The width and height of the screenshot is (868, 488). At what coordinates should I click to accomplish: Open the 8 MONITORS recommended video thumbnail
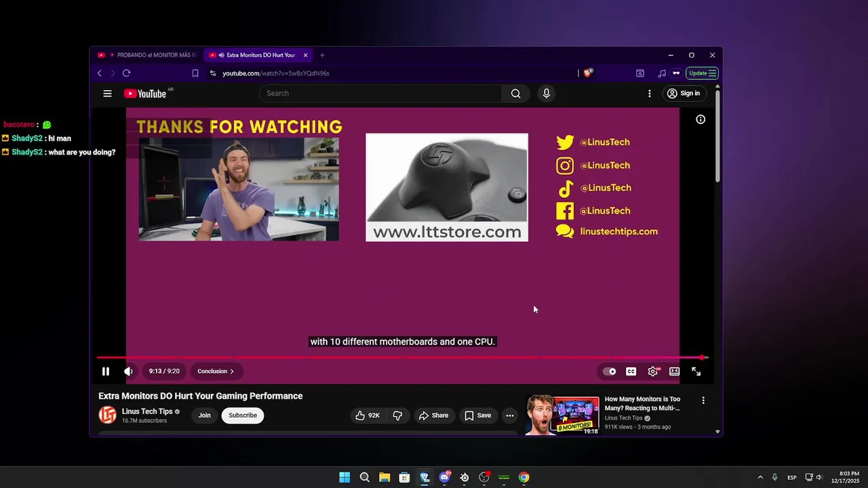tap(562, 415)
